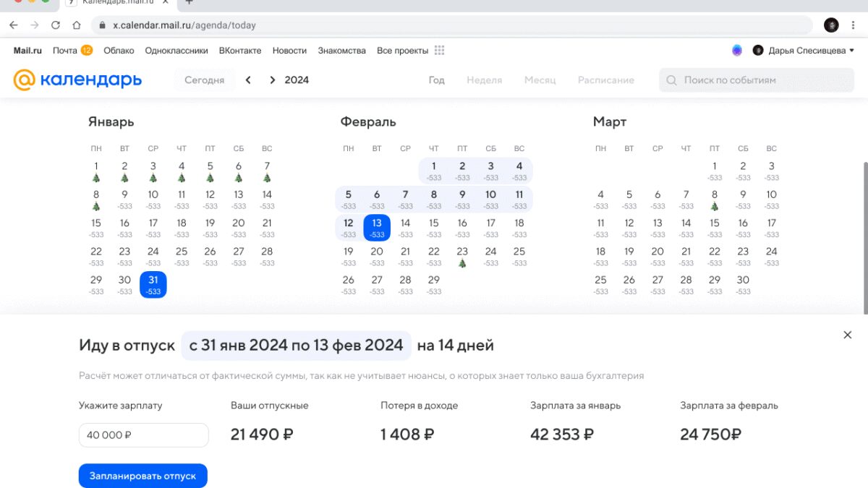Click the event search field

[756, 80]
